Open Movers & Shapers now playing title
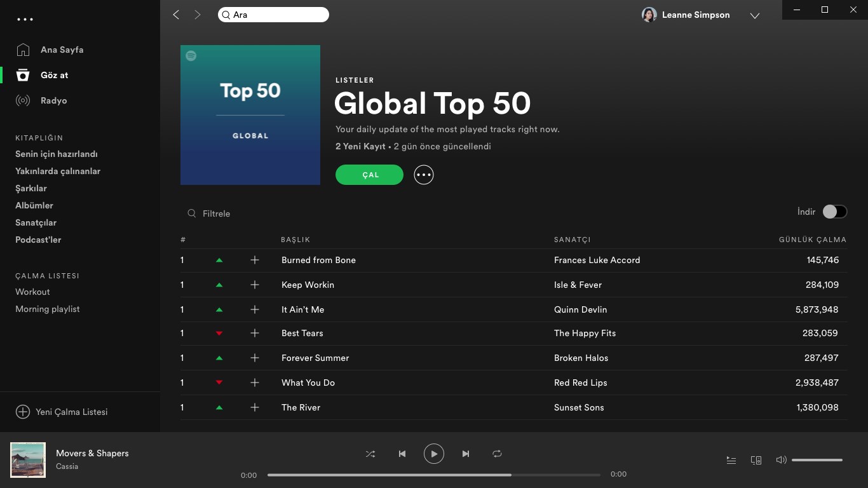Viewport: 868px width, 488px height. click(x=92, y=453)
